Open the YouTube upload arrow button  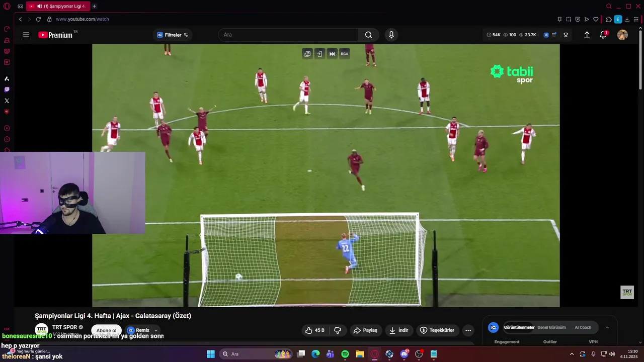(587, 35)
